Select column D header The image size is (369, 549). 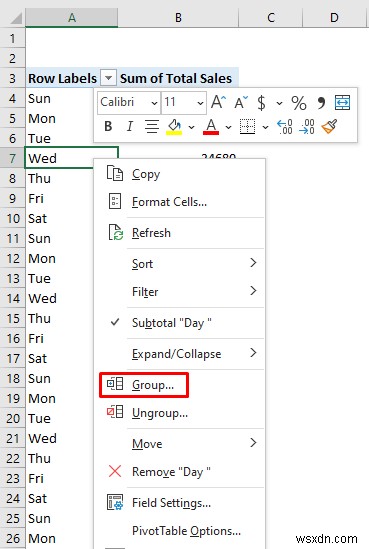334,18
